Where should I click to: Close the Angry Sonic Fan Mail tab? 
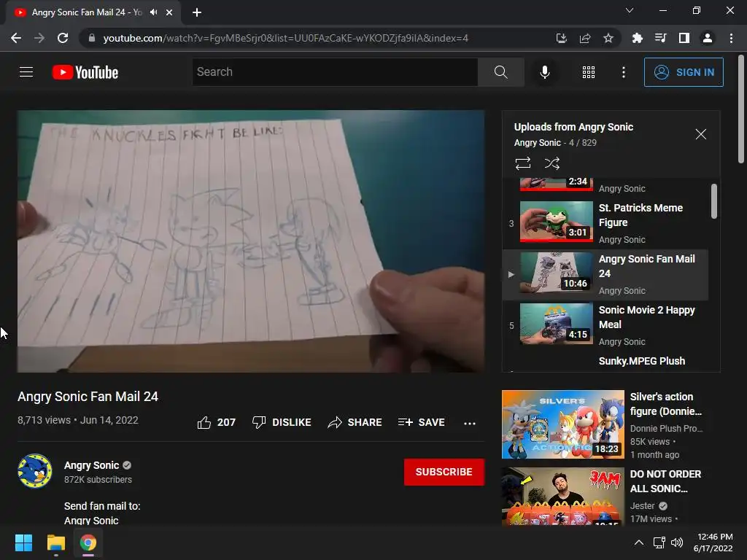click(x=169, y=12)
